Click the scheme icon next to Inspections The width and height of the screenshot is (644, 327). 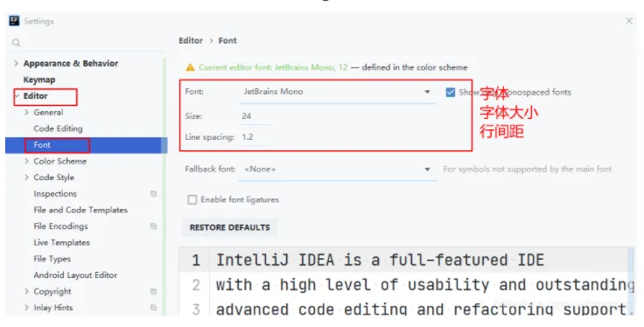point(154,193)
